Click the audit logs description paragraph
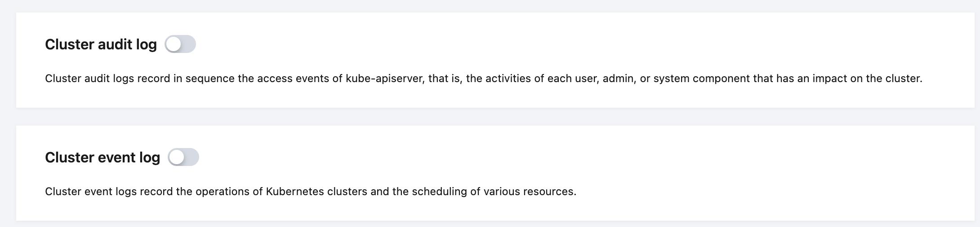Viewport: 980px width, 227px height. [483, 79]
